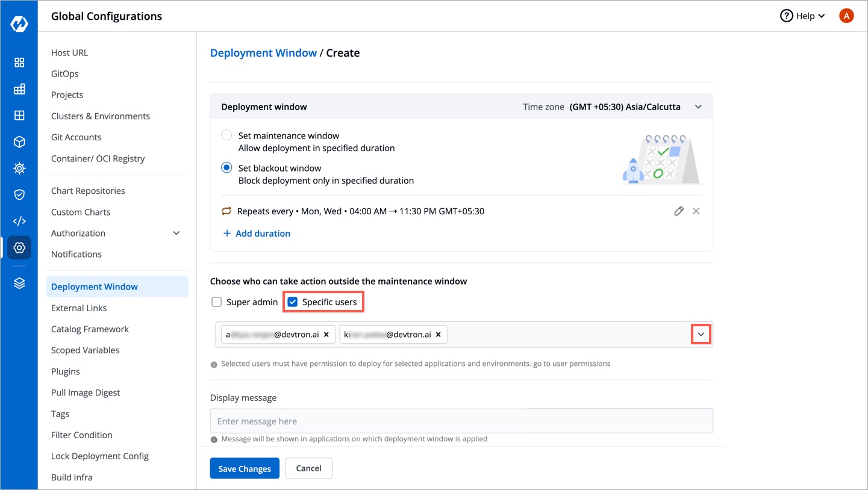Open the Applications grid icon in sidebar
Viewport: 868px width, 490px height.
pyautogui.click(x=19, y=62)
